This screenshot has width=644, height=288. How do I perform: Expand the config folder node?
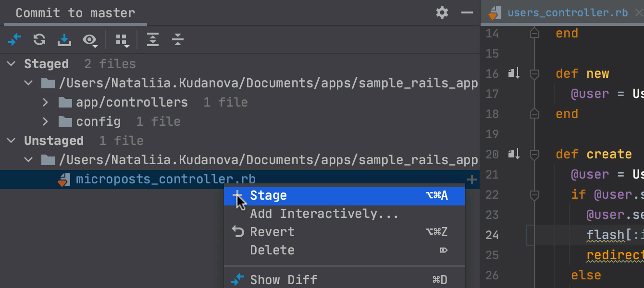(45, 121)
